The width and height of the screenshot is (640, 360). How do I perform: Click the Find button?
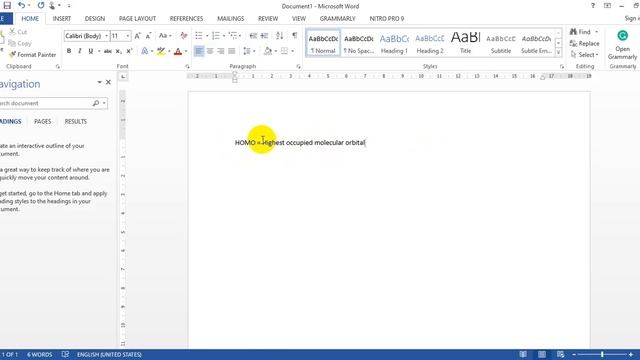[581, 32]
